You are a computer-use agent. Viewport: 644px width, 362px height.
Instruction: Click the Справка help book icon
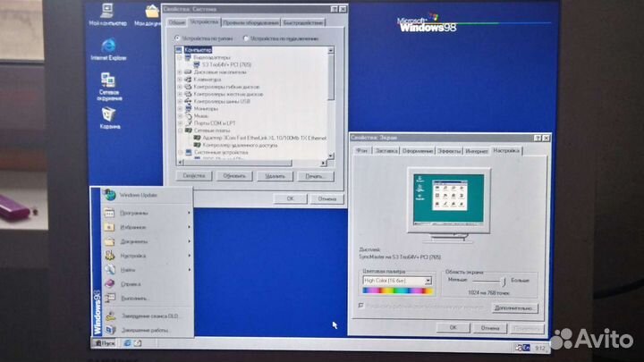(x=109, y=283)
